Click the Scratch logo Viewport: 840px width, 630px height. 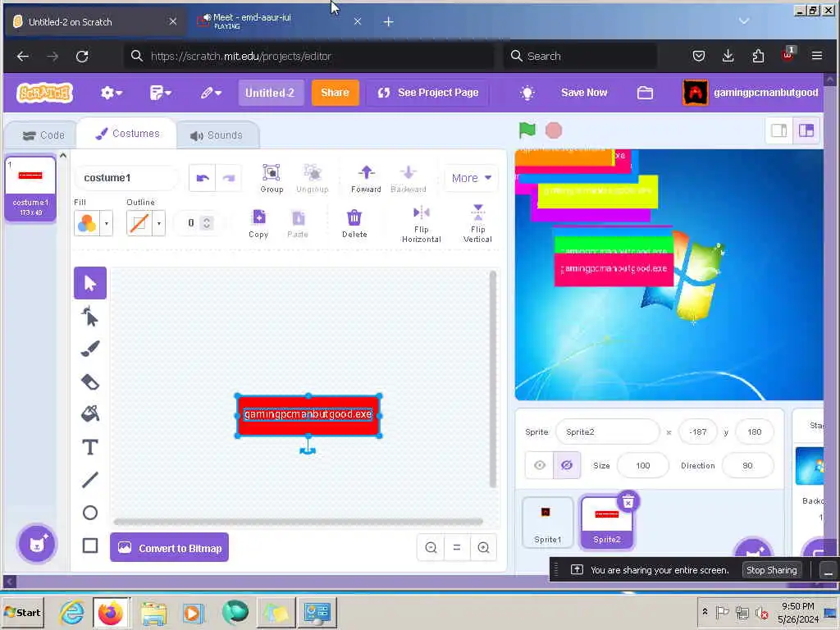[44, 93]
